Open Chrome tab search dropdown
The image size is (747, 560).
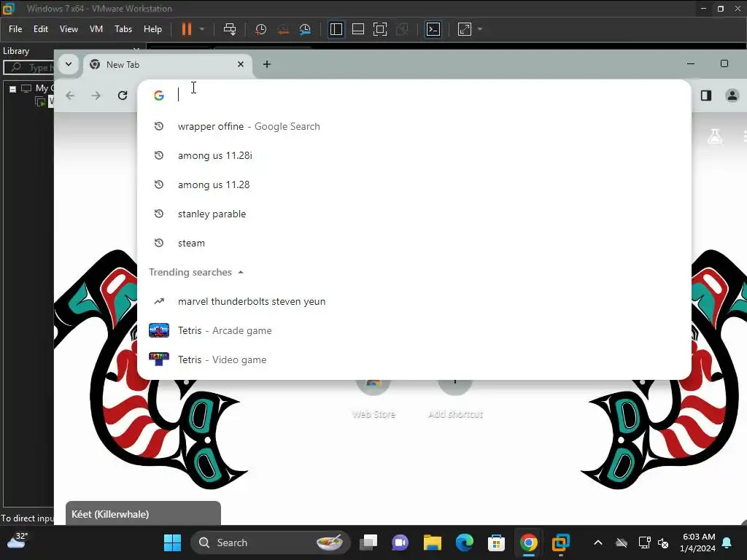69,64
